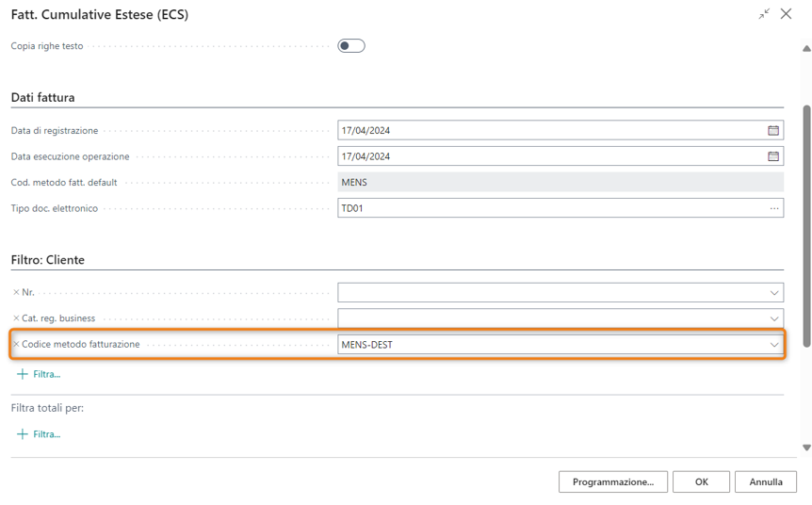Add a customer filter via Filtra... link

click(39, 374)
